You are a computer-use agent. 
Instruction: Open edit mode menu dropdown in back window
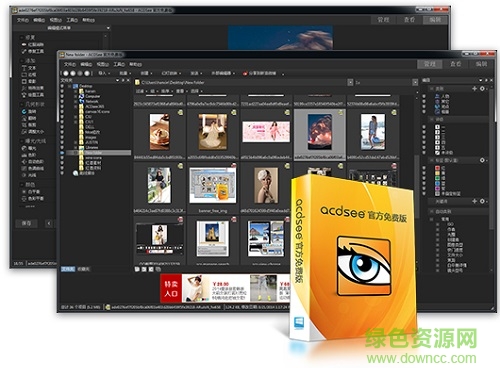[108, 28]
